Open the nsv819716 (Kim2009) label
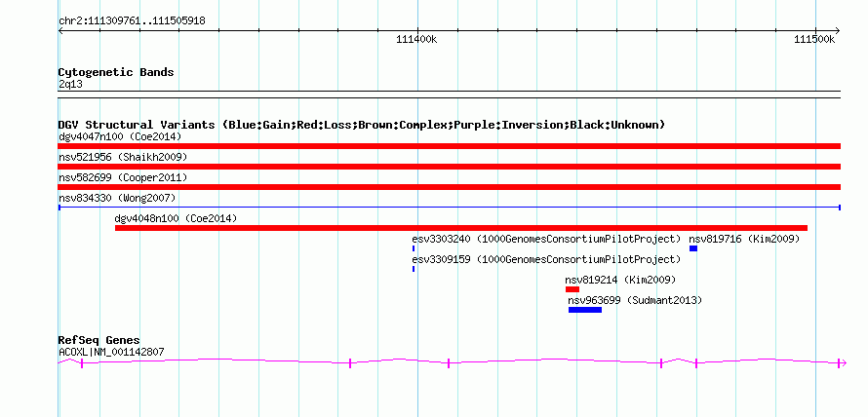868x417 pixels. coord(744,239)
